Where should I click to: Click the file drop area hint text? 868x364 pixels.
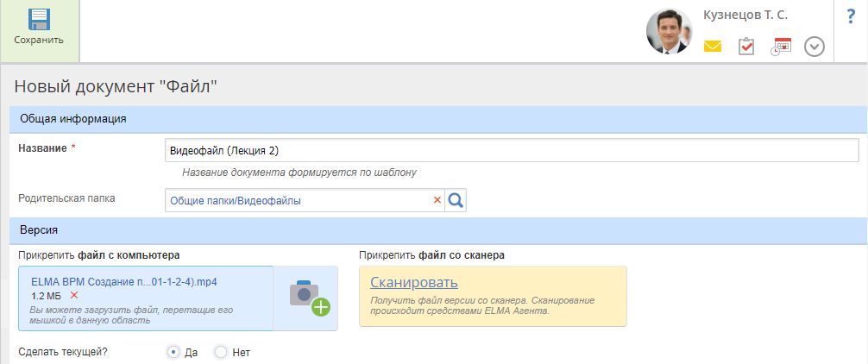(x=132, y=315)
